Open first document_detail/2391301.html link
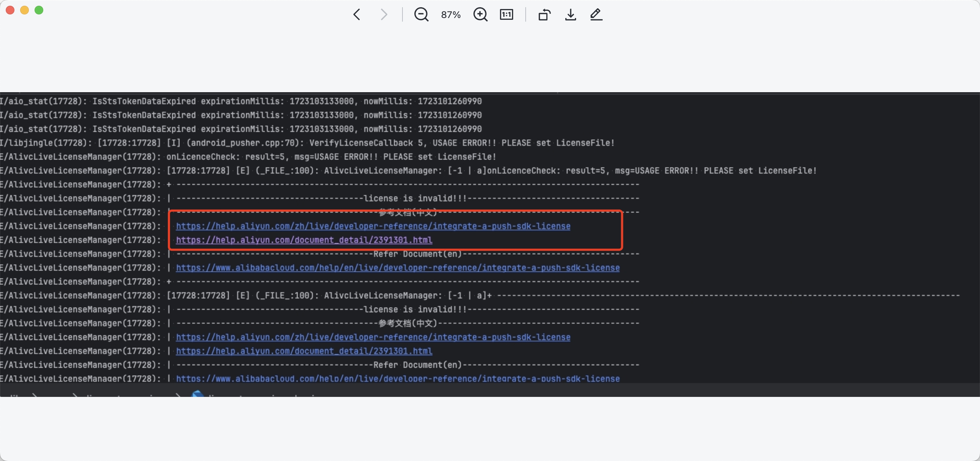The height and width of the screenshot is (461, 980). click(x=304, y=240)
